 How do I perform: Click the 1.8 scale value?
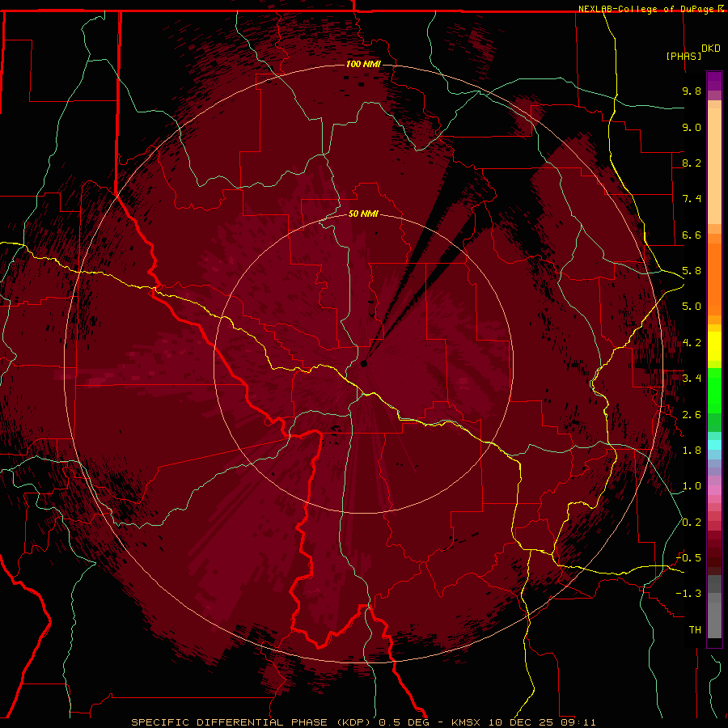692,451
